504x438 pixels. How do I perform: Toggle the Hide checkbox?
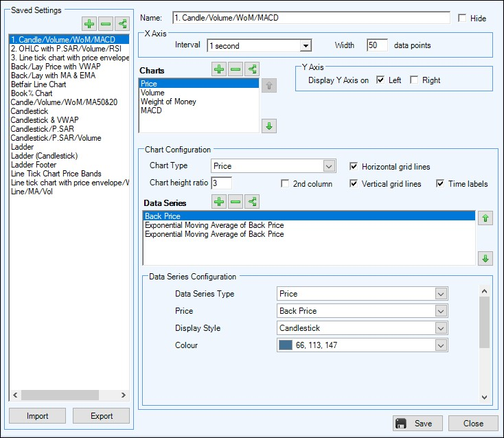(x=462, y=18)
